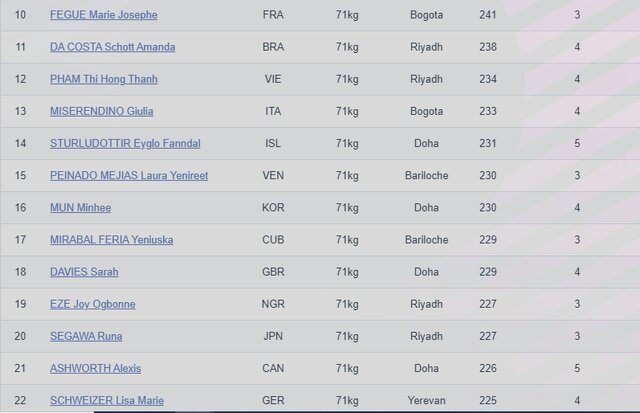
Task: Open MUN Minhee athlete page
Action: 80,207
